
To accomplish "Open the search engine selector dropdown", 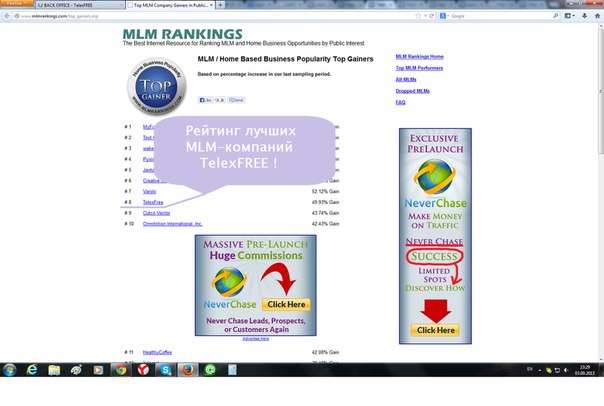I will point(444,16).
